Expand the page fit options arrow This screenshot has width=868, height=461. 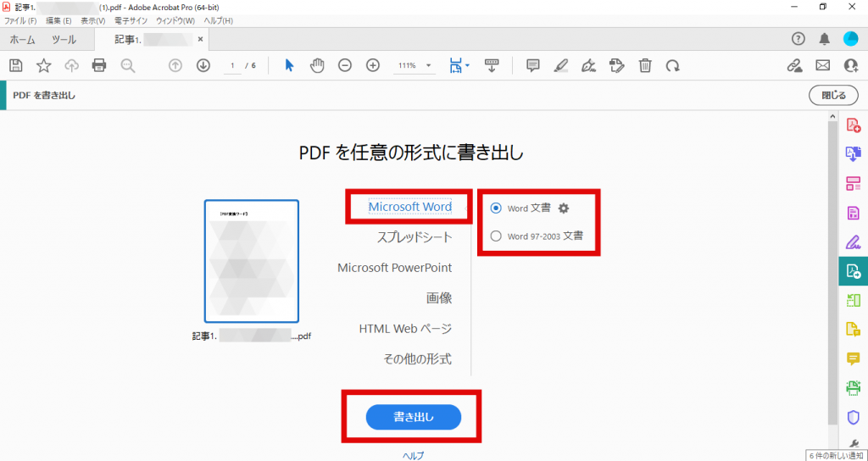coord(467,65)
